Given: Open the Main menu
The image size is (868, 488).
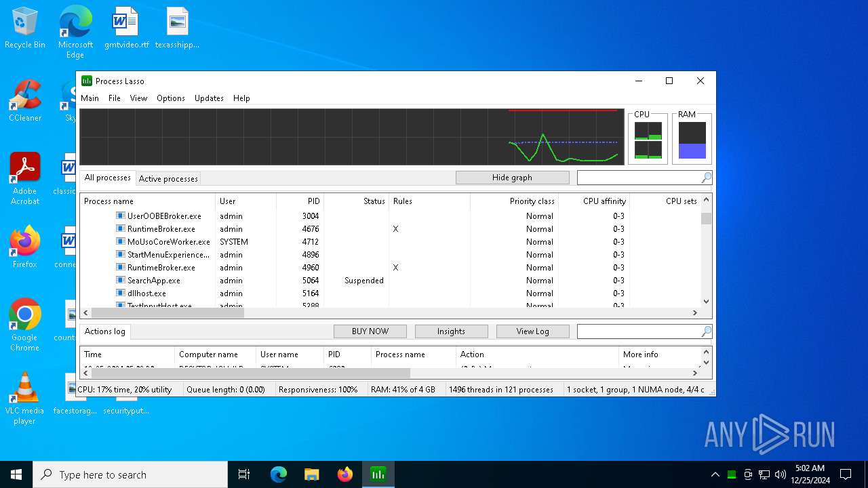Looking at the screenshot, I should pos(90,98).
